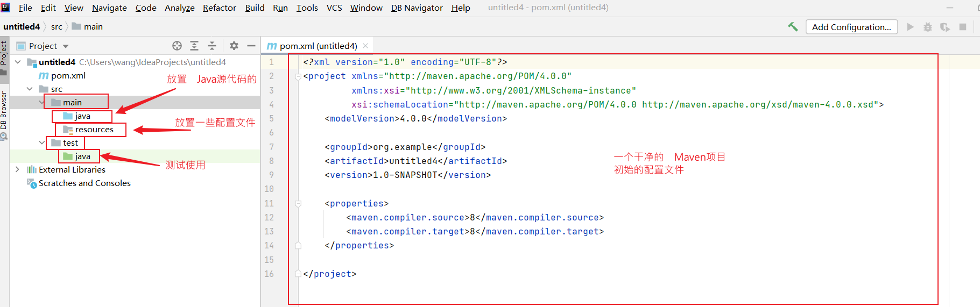Close the pom.xml editor tab

365,46
